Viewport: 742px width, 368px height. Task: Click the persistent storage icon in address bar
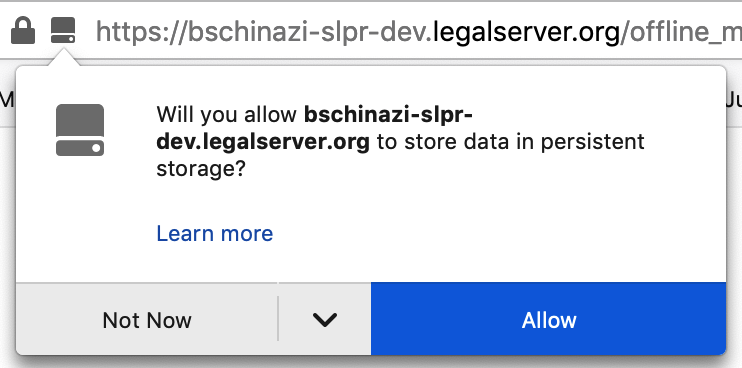(x=63, y=30)
